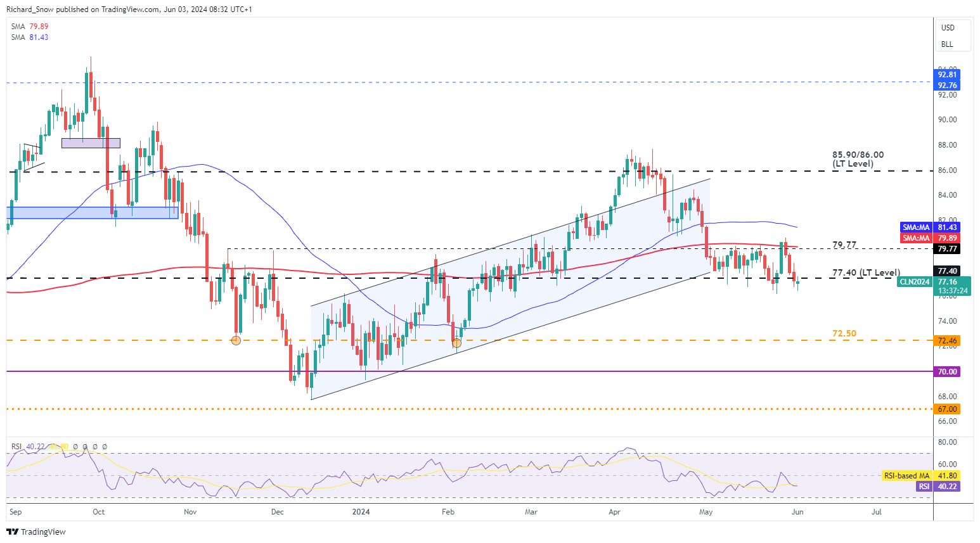
Task: Click the Dec label on time axis
Action: click(277, 511)
